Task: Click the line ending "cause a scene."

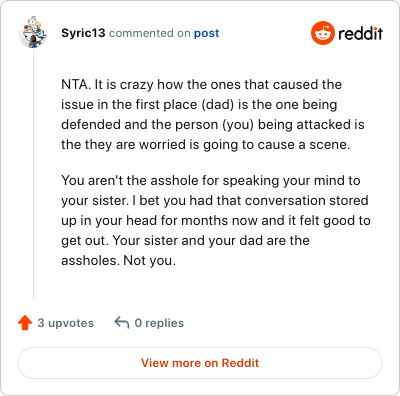Action: tap(206, 145)
